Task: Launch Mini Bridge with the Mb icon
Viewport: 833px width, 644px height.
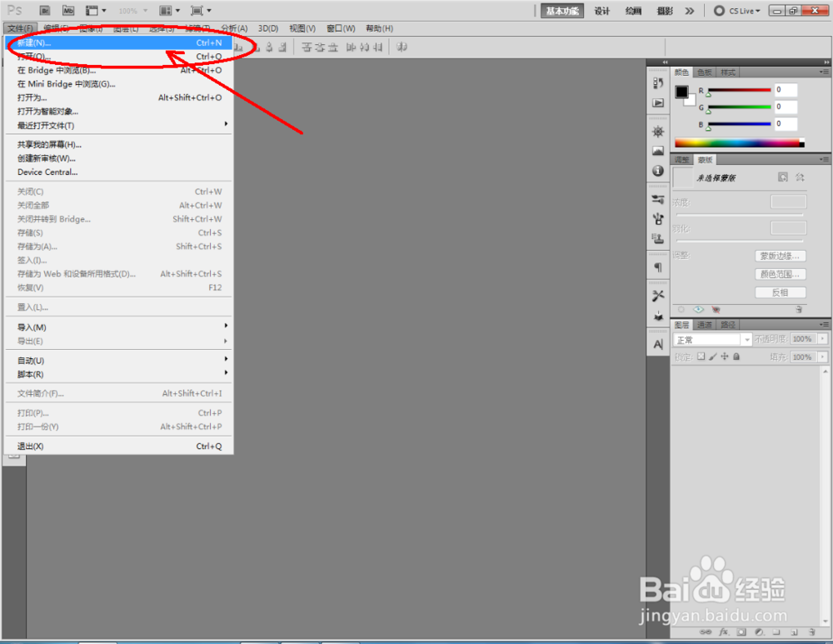Action: pyautogui.click(x=68, y=11)
